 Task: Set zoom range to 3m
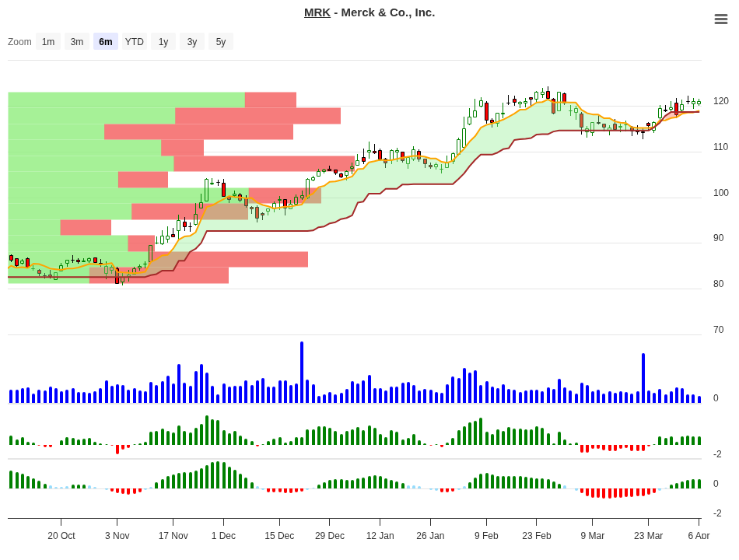[77, 41]
